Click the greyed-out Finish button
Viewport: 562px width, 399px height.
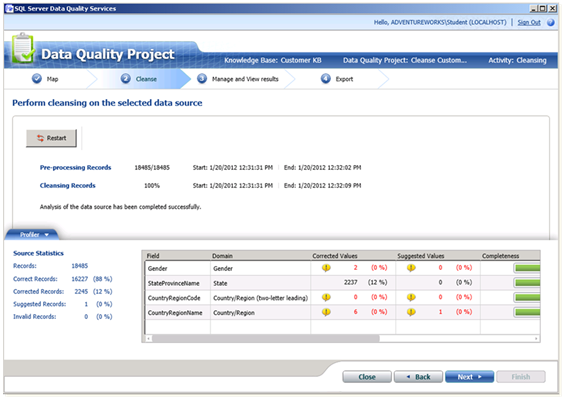[x=521, y=377]
